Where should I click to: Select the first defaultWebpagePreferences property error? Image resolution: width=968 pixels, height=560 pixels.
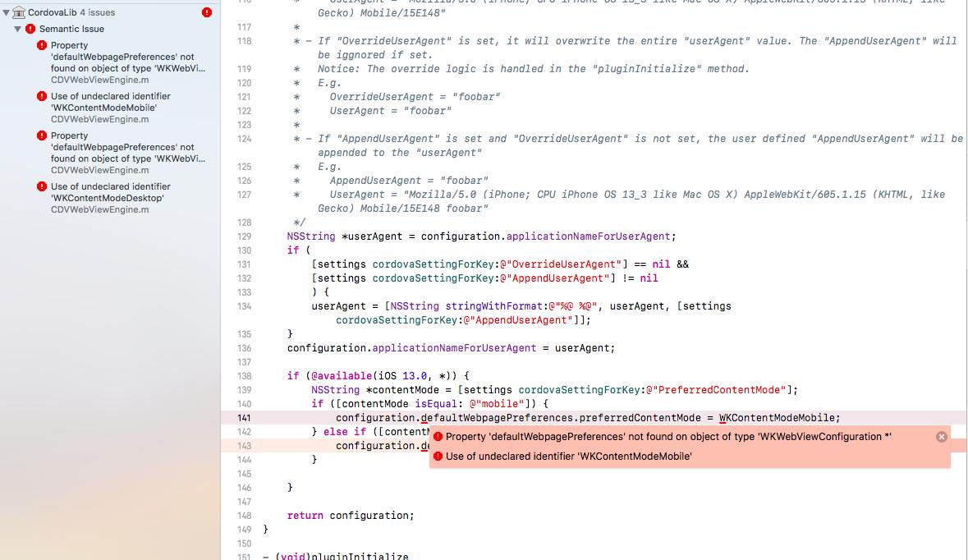click(x=122, y=62)
